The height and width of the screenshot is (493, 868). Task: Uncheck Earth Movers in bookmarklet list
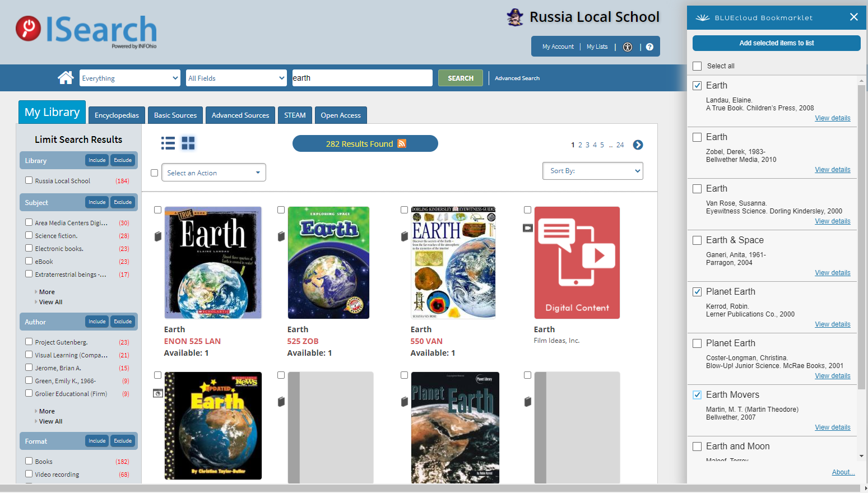(697, 395)
